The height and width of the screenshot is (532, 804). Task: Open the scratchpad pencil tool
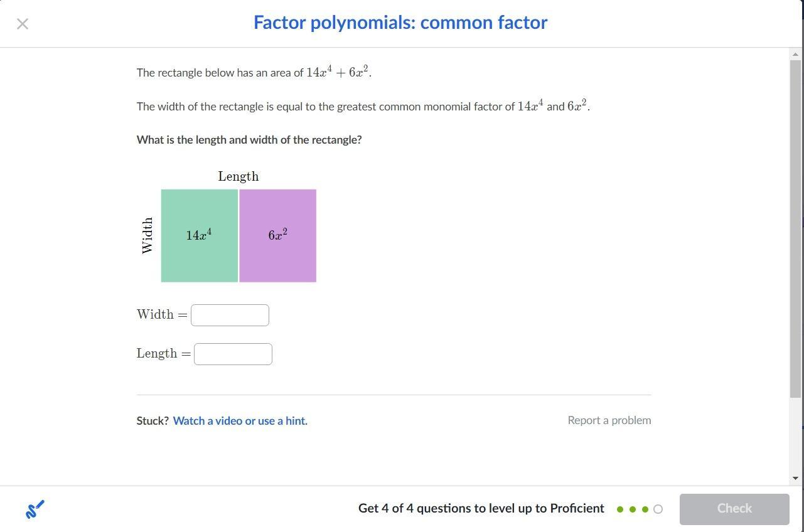(x=35, y=509)
